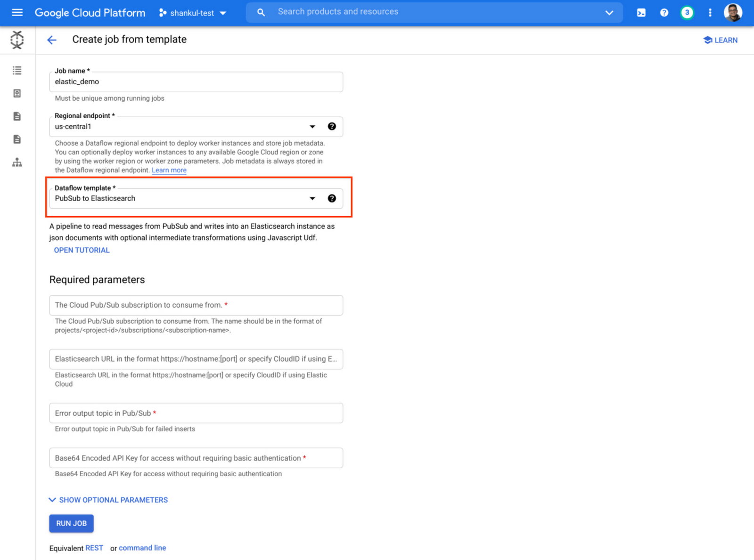Image resolution: width=754 pixels, height=560 pixels.
Task: Open the Help question mark icon in top bar
Action: point(664,13)
